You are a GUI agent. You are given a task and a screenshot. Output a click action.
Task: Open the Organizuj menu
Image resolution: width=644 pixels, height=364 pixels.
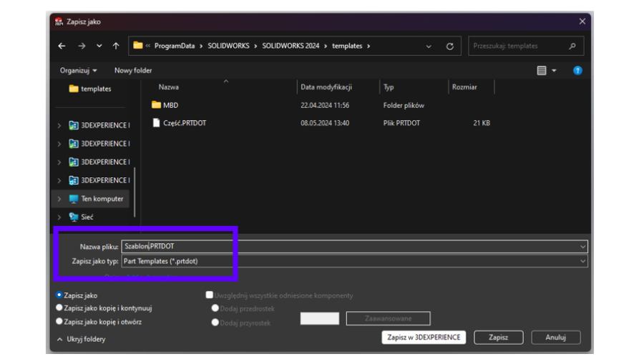[x=78, y=71]
